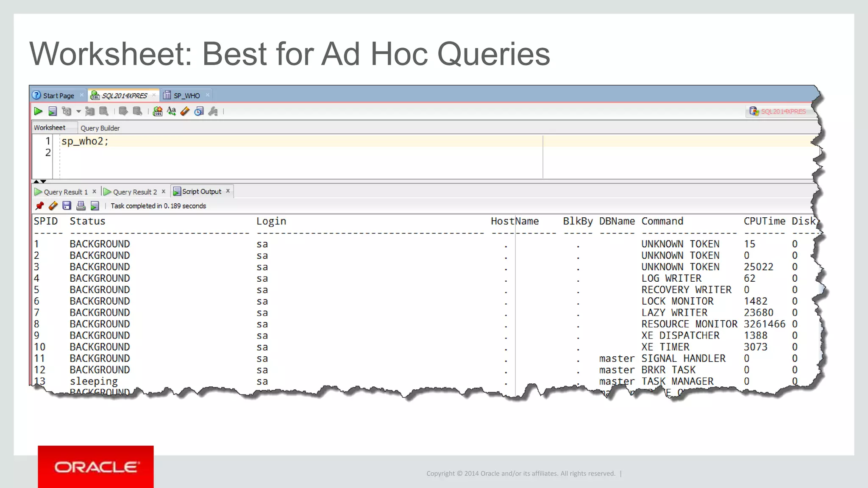Run the statement with the green play icon
This screenshot has width=868, height=488.
point(38,111)
